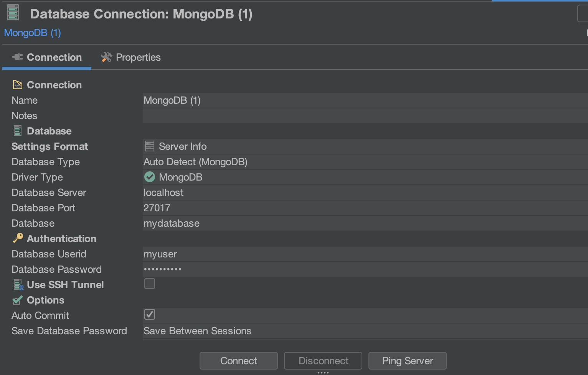588x375 pixels.
Task: Click the Database Server localhost field
Action: (365, 192)
